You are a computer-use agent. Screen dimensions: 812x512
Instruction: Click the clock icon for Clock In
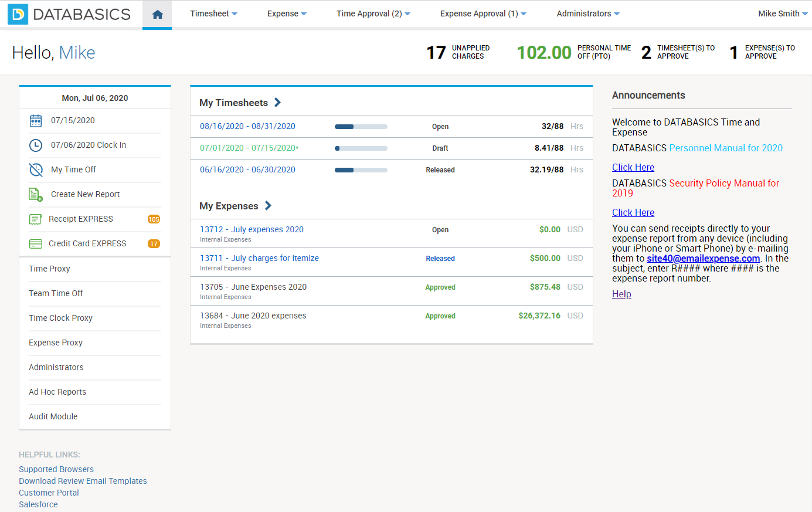pyautogui.click(x=36, y=145)
